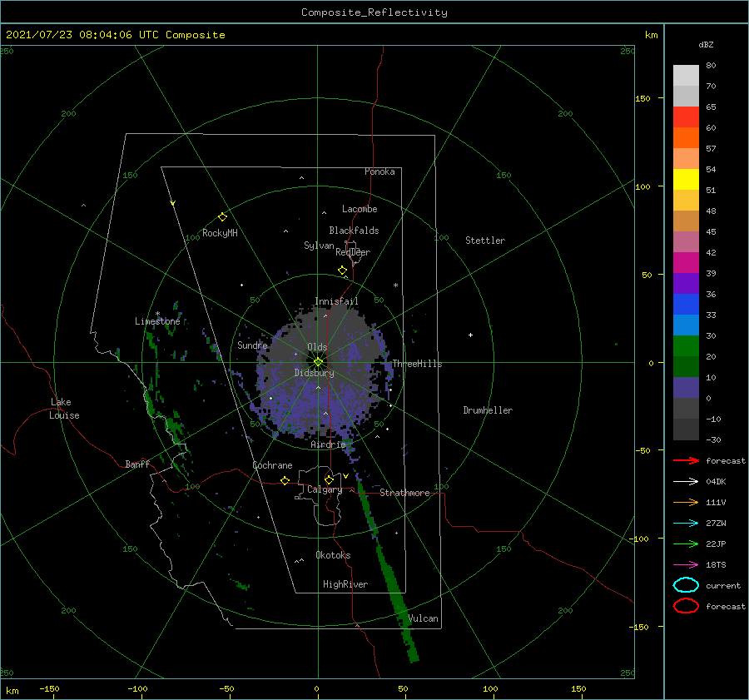Click the HighRiver label
The width and height of the screenshot is (749, 700).
345,584
